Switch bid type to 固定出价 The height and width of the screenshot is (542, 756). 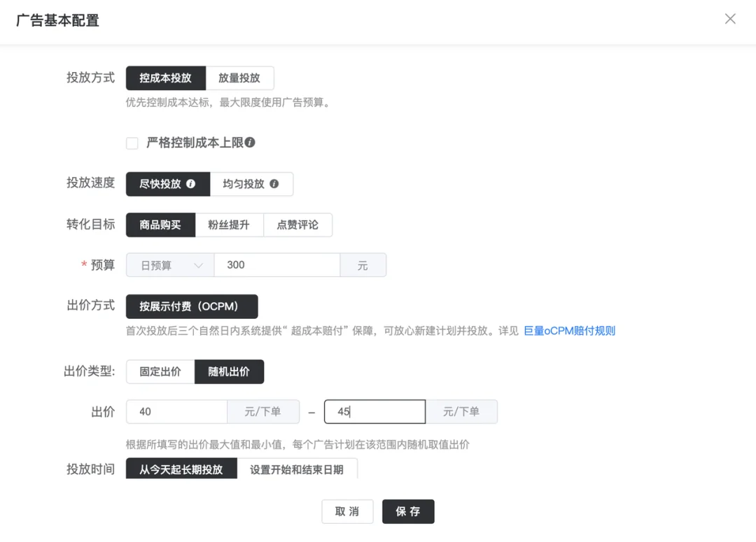click(x=160, y=372)
